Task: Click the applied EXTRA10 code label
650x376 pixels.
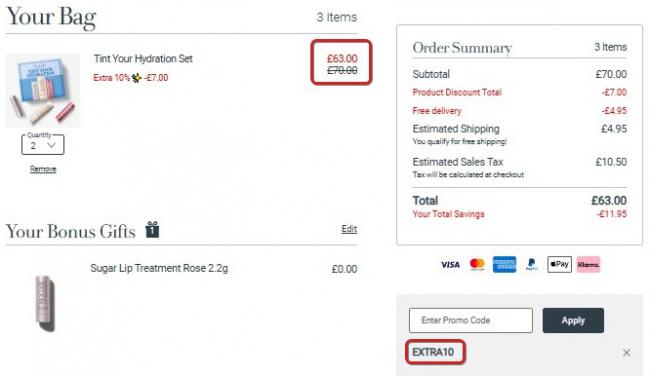Action: (433, 352)
